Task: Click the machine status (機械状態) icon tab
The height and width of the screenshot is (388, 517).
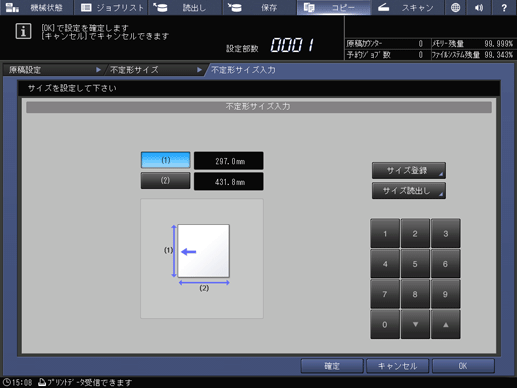Action: [x=37, y=7]
